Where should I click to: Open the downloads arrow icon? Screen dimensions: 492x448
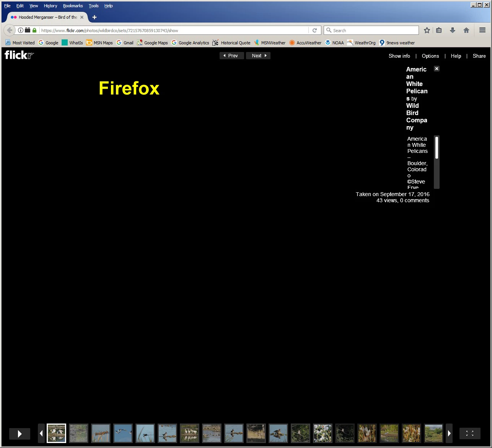[453, 30]
